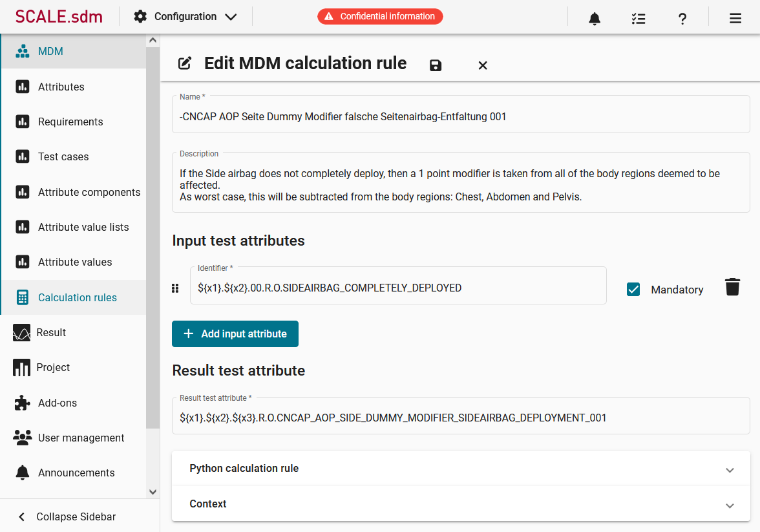Viewport: 760px width, 532px height.
Task: Select MDM in the sidebar
Action: [74, 52]
